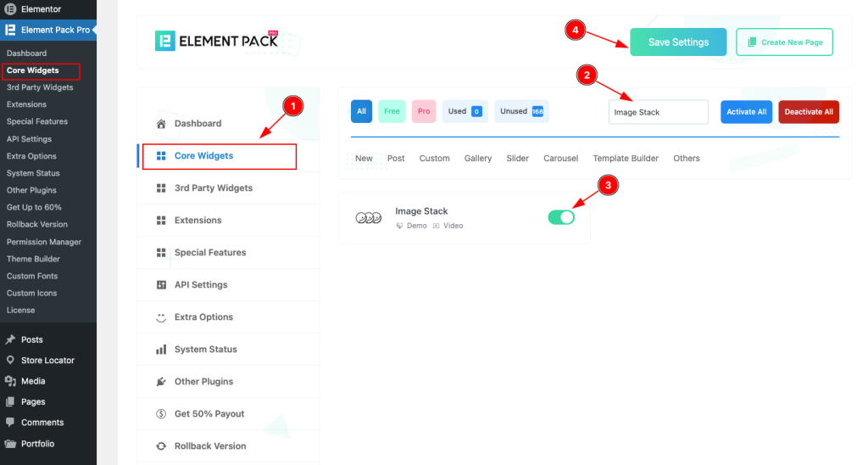Switch to the Template Builder tab
The image size is (868, 465).
(626, 159)
